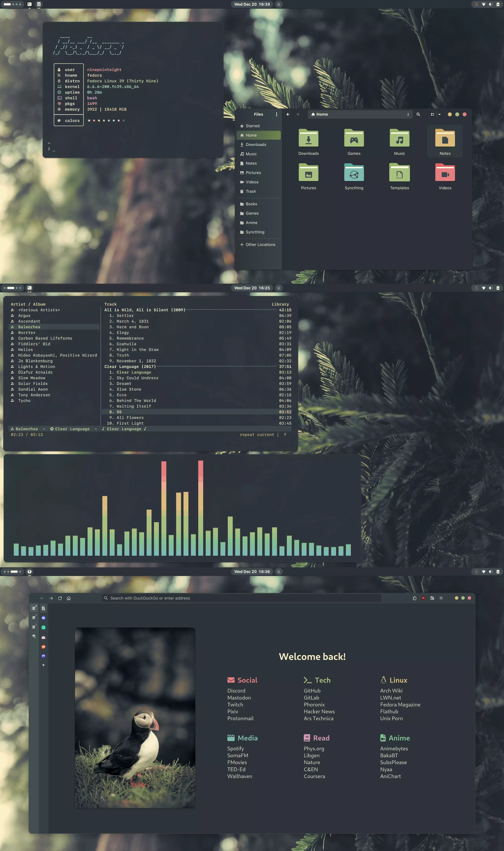The width and height of the screenshot is (504, 851).
Task: Click the search icon in Files
Action: point(418,114)
